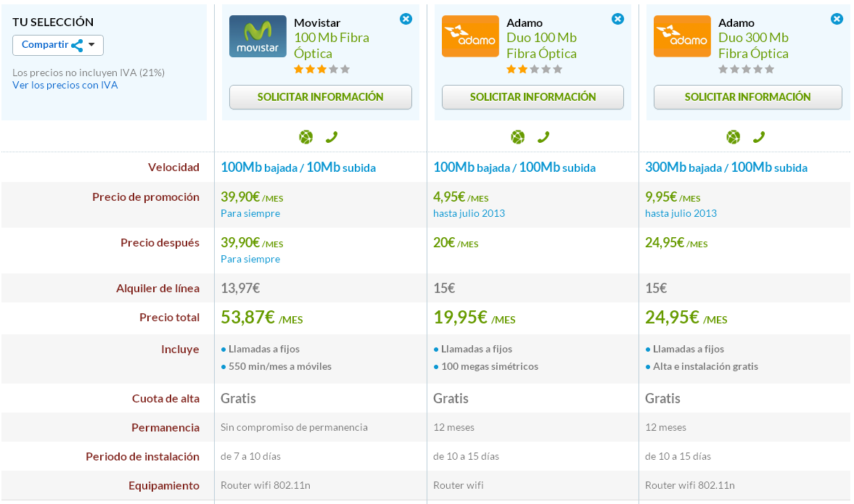
Task: Open the Compartir dropdown arrow
Action: pos(91,45)
